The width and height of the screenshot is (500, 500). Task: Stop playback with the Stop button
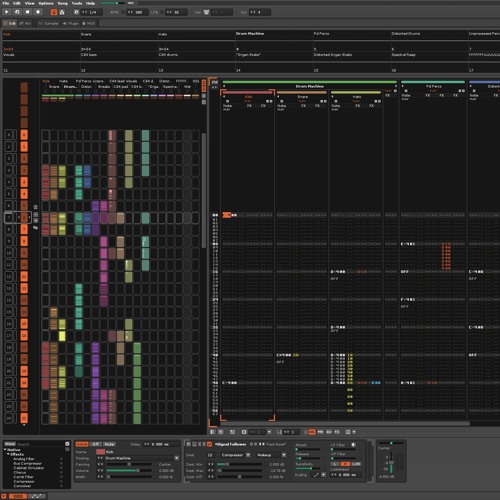(28, 12)
